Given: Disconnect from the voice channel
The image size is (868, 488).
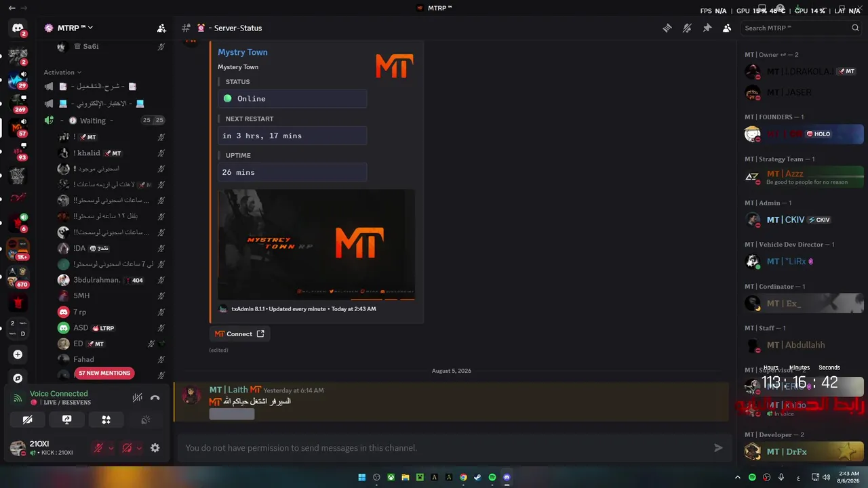Looking at the screenshot, I should (x=155, y=398).
